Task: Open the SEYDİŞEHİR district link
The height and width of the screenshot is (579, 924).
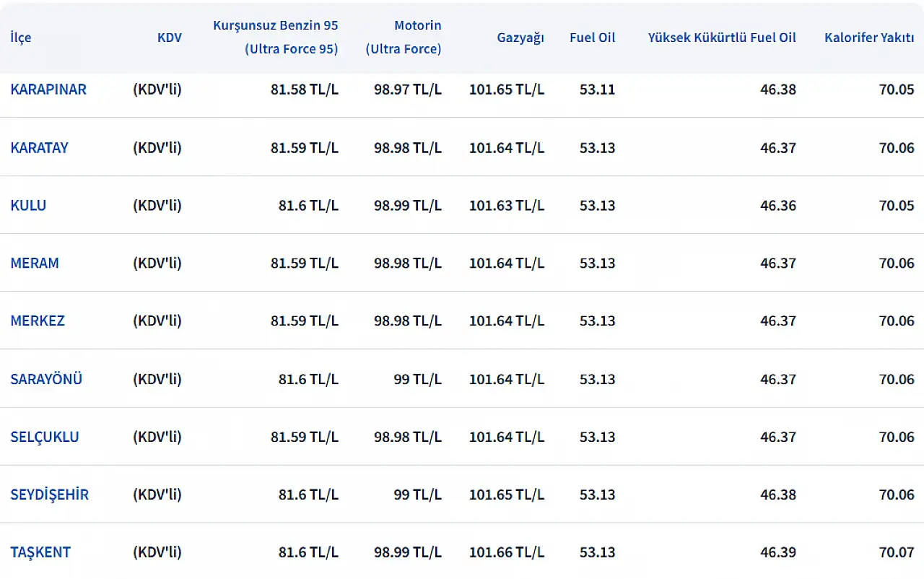Action: tap(50, 495)
